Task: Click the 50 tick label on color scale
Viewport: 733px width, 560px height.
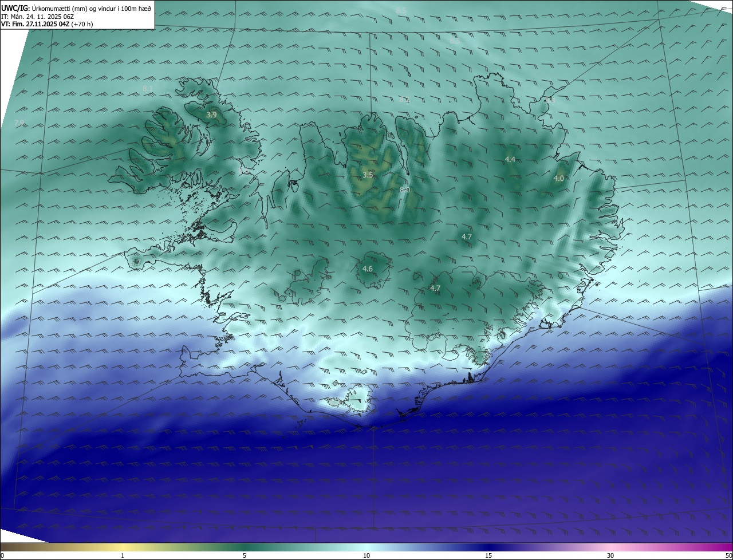Action: [728, 555]
